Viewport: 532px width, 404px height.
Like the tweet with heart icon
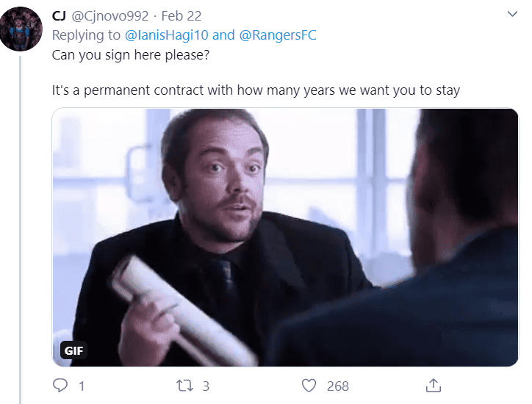click(309, 386)
